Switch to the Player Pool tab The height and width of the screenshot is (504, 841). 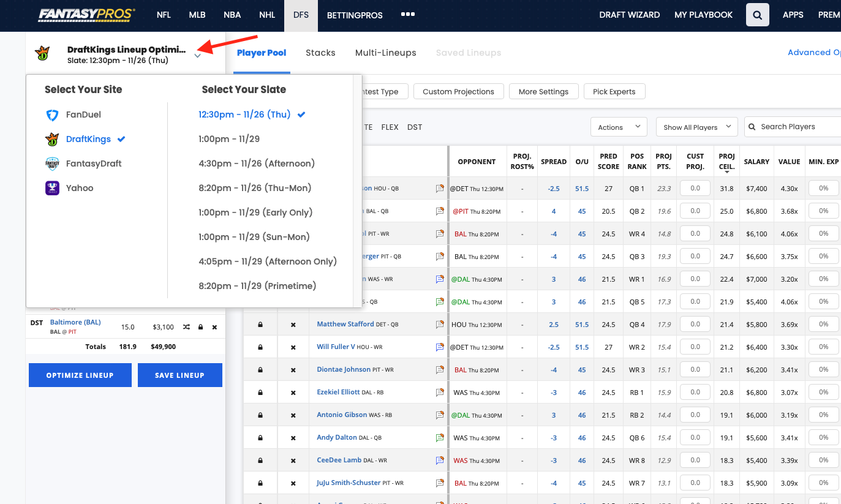pos(262,53)
